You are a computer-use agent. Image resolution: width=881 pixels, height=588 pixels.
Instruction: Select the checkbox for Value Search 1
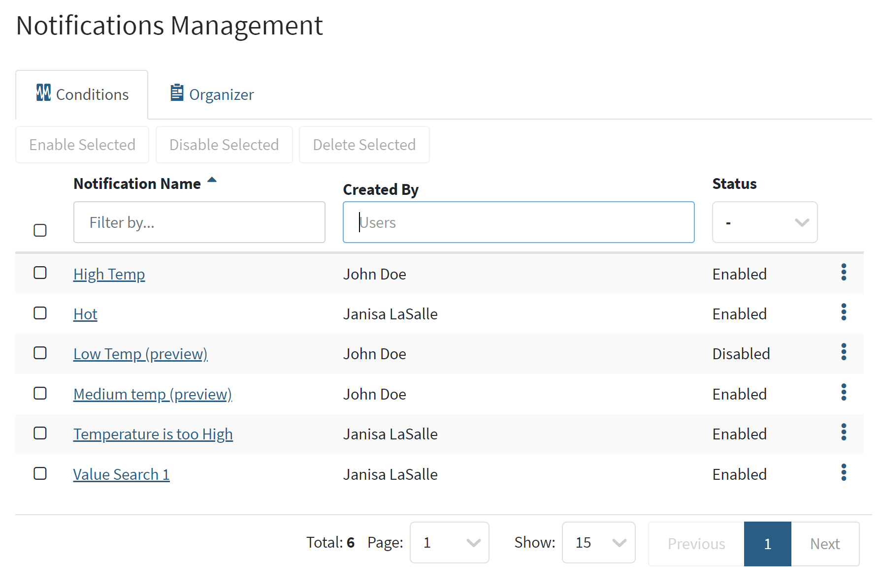pos(40,473)
